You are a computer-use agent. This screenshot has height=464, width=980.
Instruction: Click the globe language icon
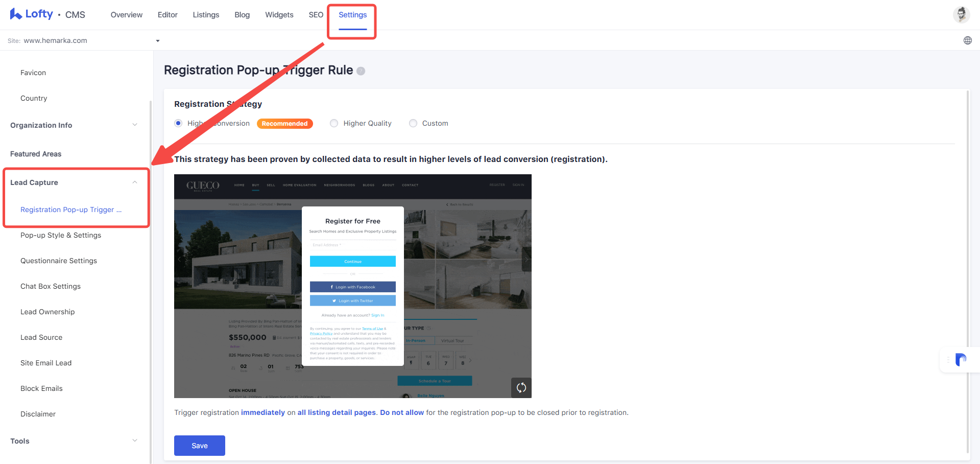(967, 40)
